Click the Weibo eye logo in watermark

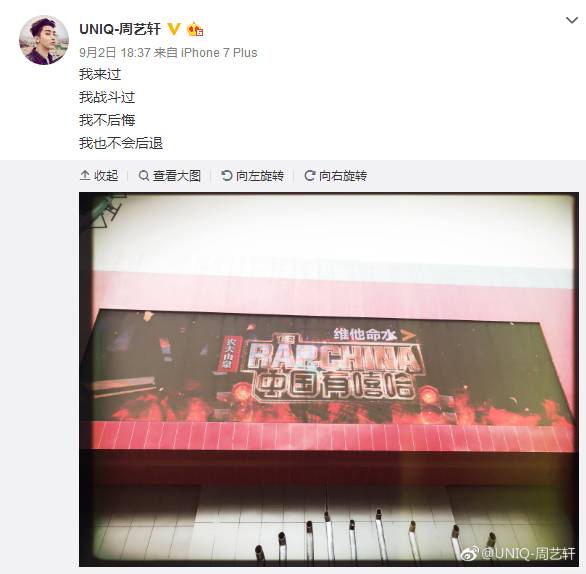[469, 553]
